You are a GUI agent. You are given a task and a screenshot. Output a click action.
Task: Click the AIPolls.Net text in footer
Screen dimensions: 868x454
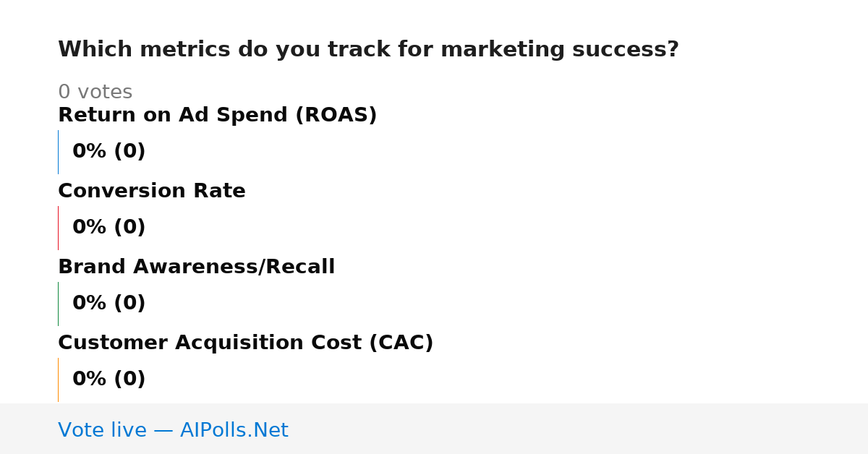[234, 431]
